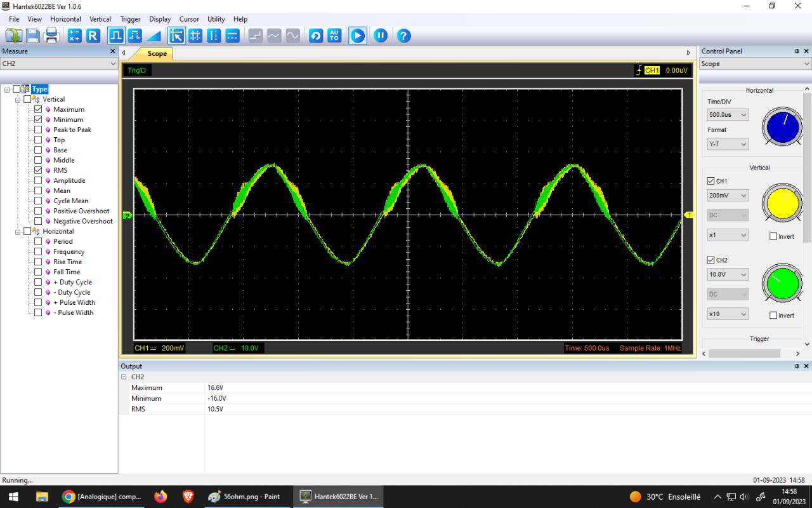Select the Scope tab
This screenshot has height=508, width=812.
point(157,54)
